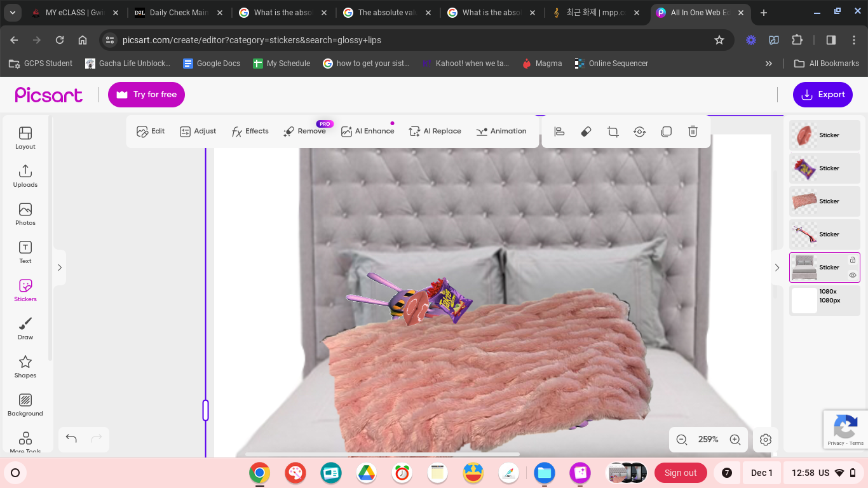Open the Photos panel
Screen dimensions: 868x488
25,213
